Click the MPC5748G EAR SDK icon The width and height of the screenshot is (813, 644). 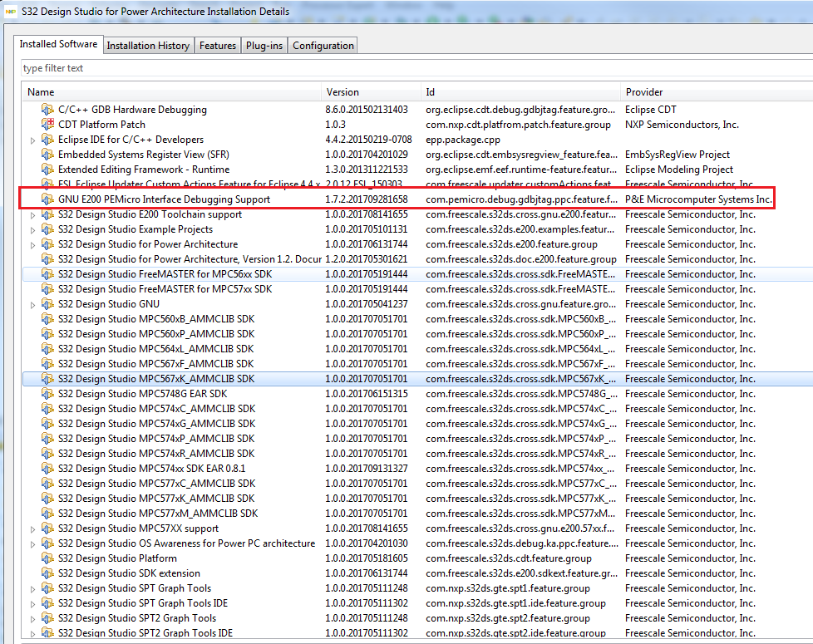(x=47, y=394)
